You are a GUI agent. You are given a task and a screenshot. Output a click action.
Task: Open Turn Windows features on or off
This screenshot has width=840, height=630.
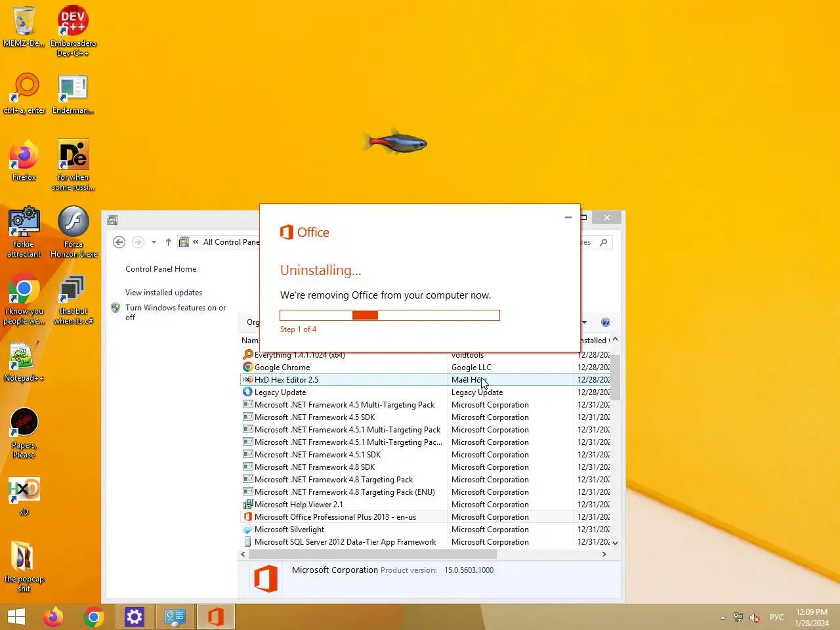[175, 312]
